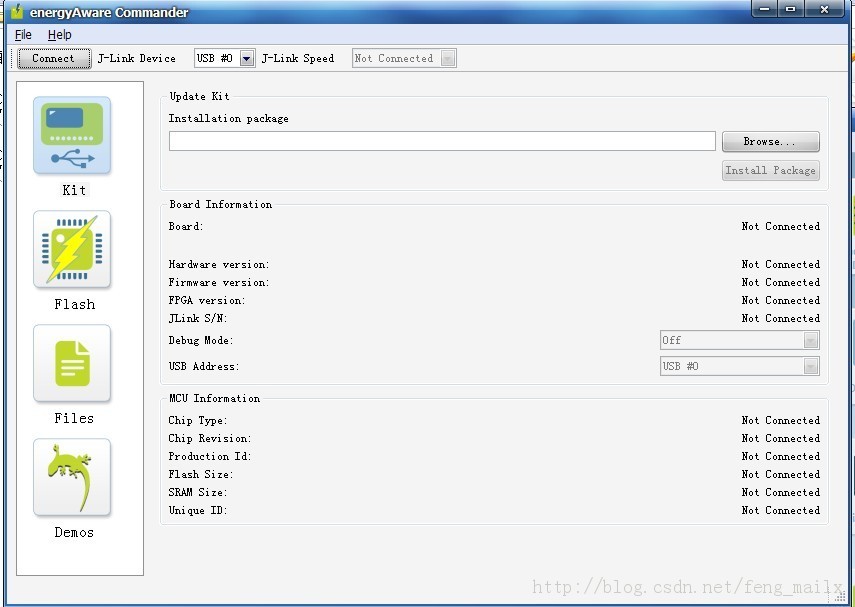Click the Not Connected value beside Flash Size
Viewport: 855px width, 607px height.
[781, 474]
